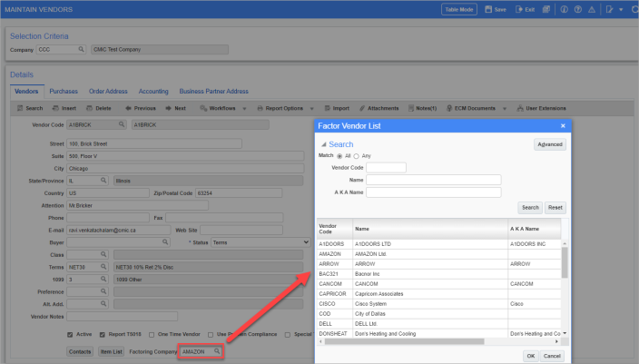Open Attachments paperclip toolbar item
The image size is (639, 364).
(379, 108)
